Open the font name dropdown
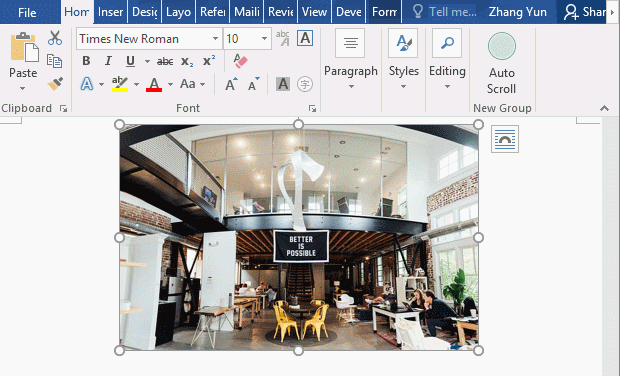This screenshot has height=376, width=620. 215,38
